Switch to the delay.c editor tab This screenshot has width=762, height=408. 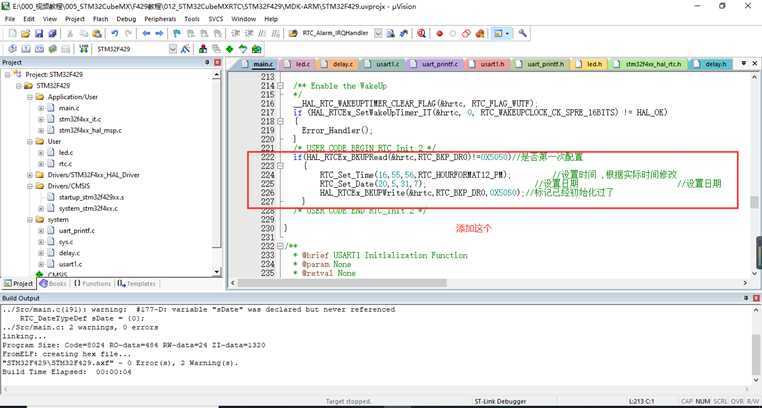tap(338, 64)
